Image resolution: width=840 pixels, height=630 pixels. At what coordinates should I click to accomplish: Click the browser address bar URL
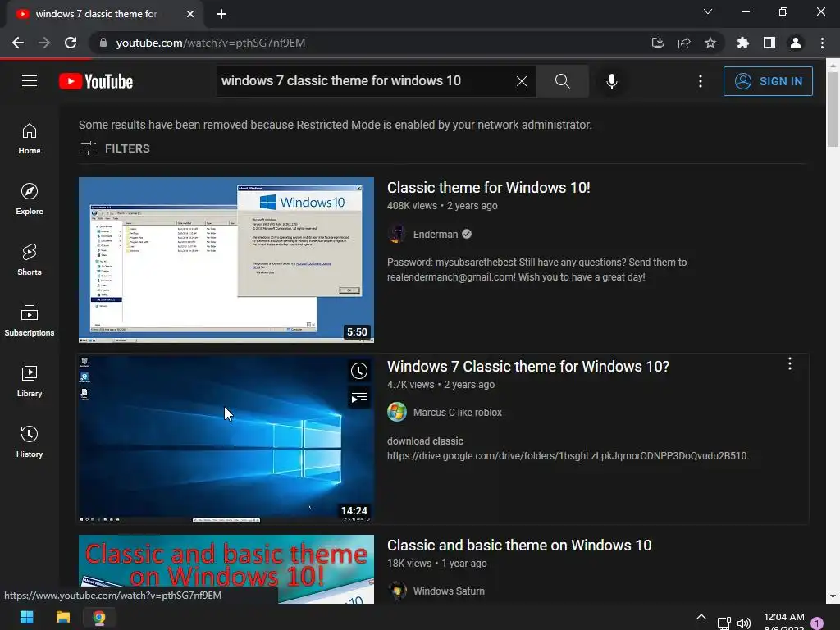coord(211,43)
